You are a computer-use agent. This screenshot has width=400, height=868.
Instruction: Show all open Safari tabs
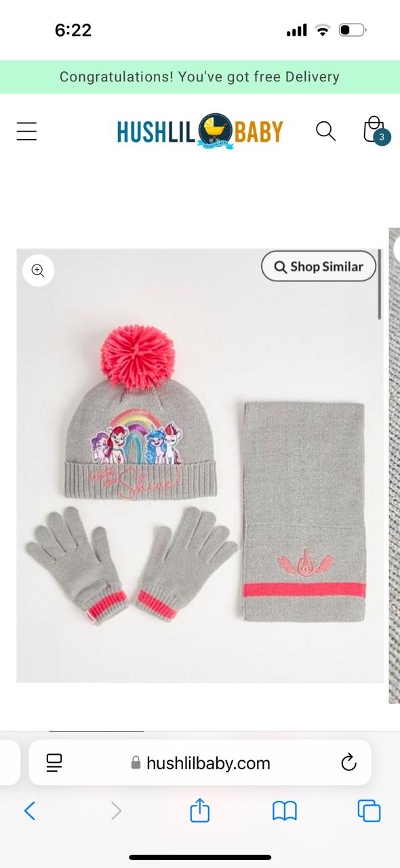click(x=369, y=810)
